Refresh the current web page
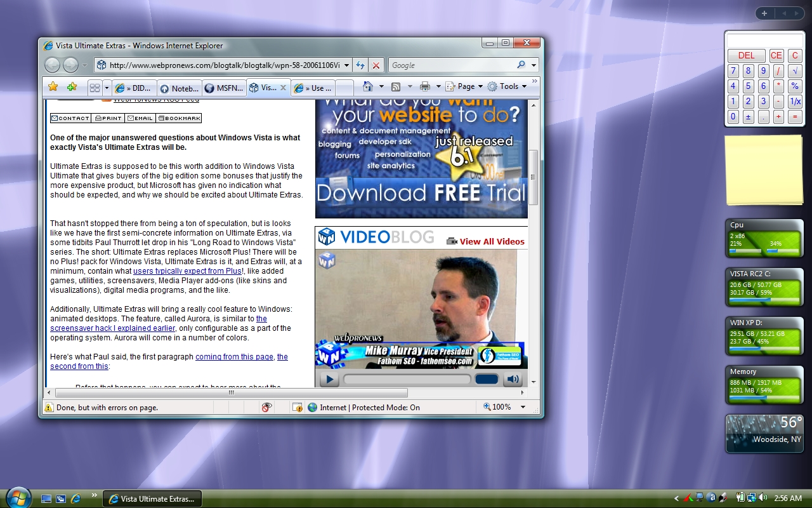Image resolution: width=812 pixels, height=508 pixels. (360, 65)
